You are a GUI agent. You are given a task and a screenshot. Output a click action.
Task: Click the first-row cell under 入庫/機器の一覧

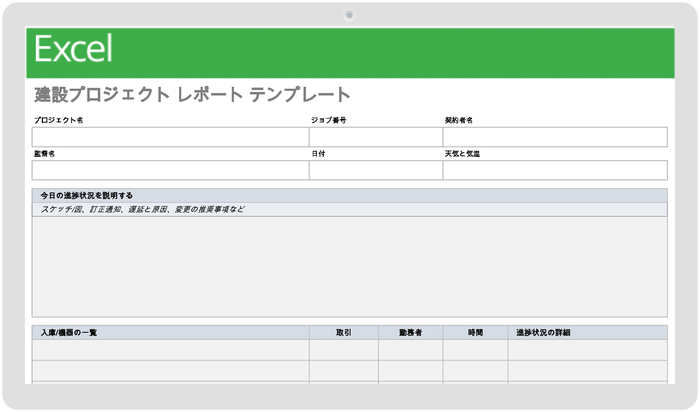(170, 350)
